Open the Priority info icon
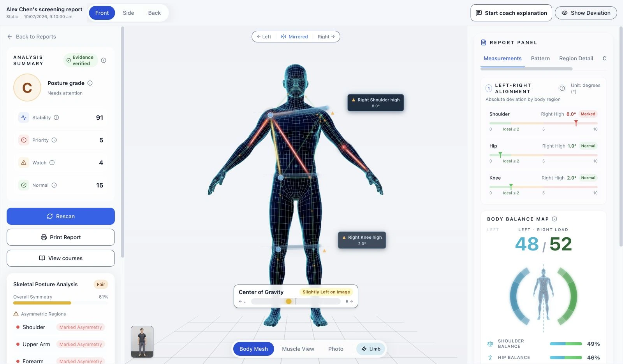This screenshot has height=364, width=623. (x=54, y=140)
